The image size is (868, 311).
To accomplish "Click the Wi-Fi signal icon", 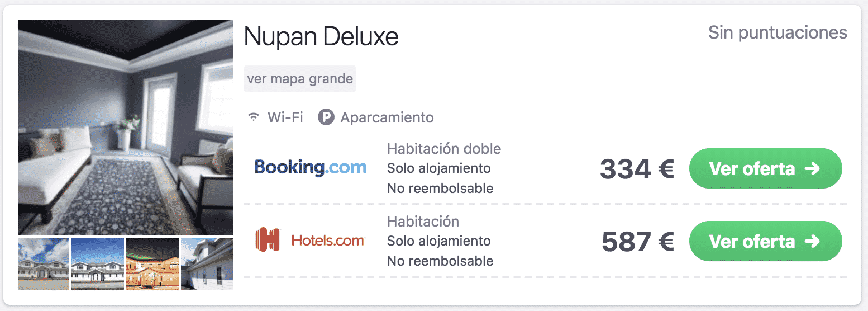I will pyautogui.click(x=254, y=117).
